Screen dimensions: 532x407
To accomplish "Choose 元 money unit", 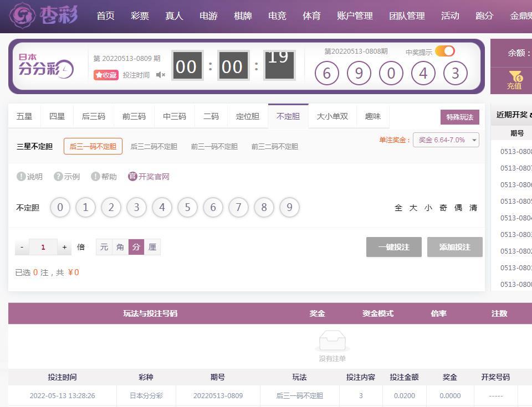I will pos(104,247).
